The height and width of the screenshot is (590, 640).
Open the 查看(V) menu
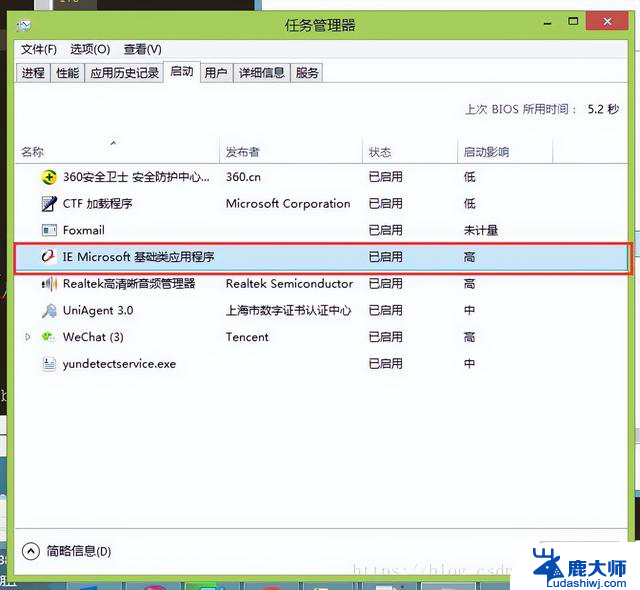point(142,50)
